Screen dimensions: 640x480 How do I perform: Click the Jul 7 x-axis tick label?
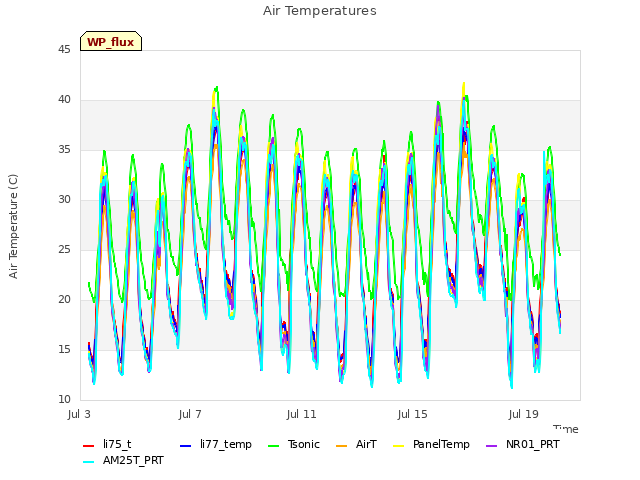190,414
